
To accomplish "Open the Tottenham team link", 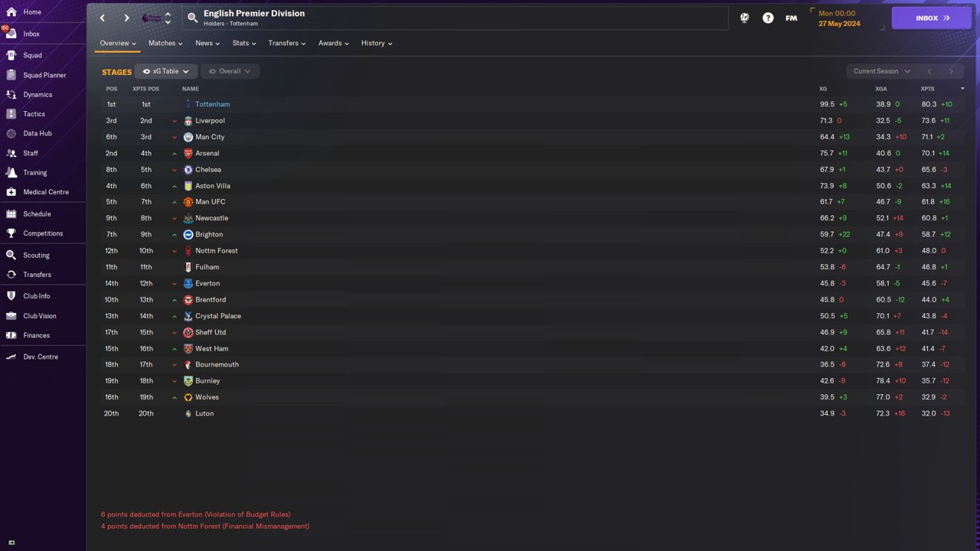I will coord(212,104).
